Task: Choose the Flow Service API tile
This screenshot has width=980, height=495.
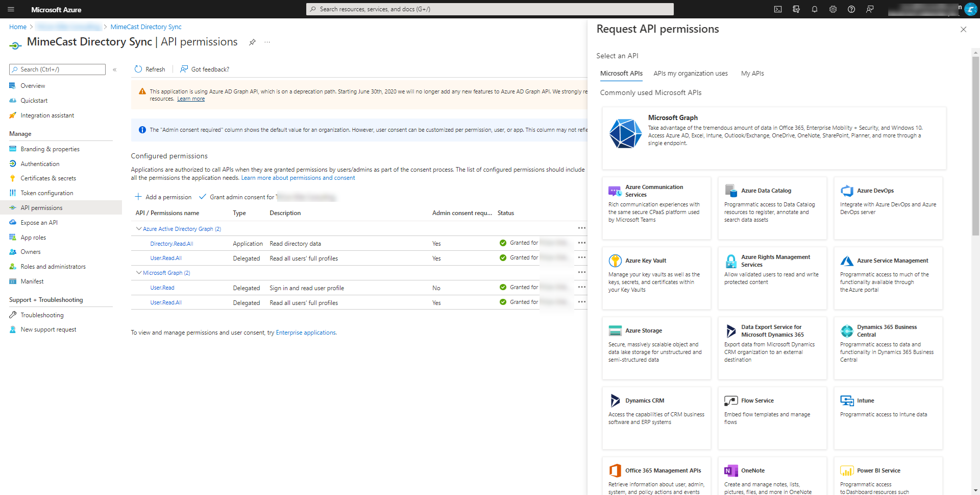Action: [772, 418]
